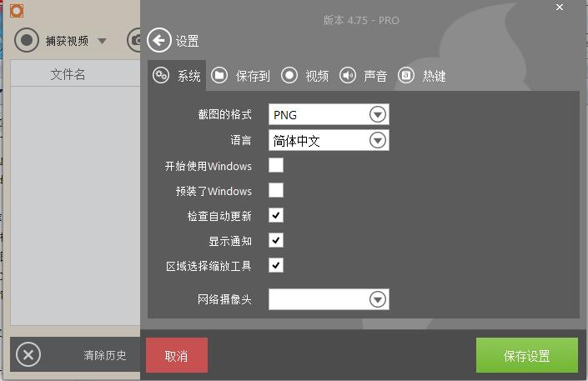The height and width of the screenshot is (381, 588).
Task: Click the folder icon of 保存到 tab
Action: (219, 75)
